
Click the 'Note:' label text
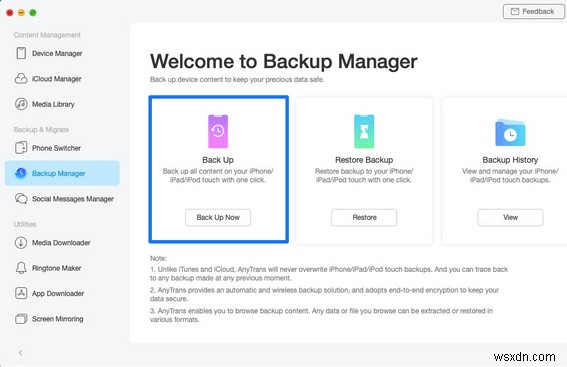click(158, 258)
